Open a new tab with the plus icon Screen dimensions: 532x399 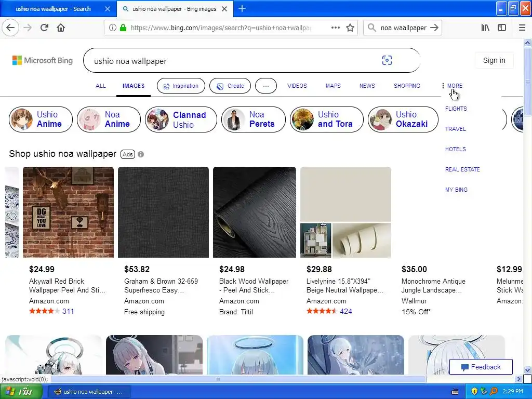[x=242, y=8]
